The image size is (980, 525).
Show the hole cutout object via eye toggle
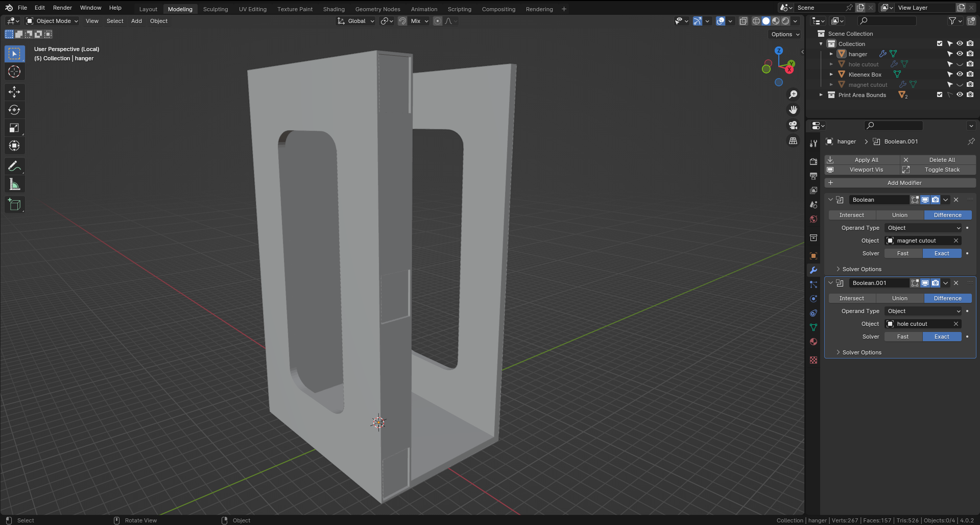(x=960, y=64)
